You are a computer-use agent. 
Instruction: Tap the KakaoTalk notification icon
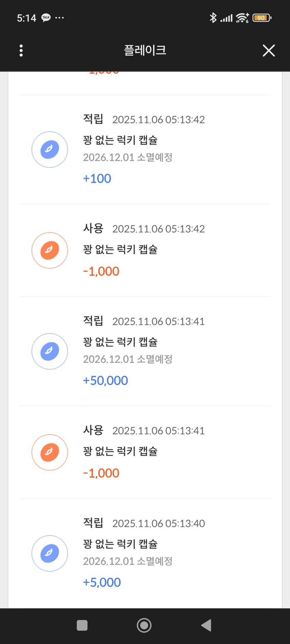(46, 18)
